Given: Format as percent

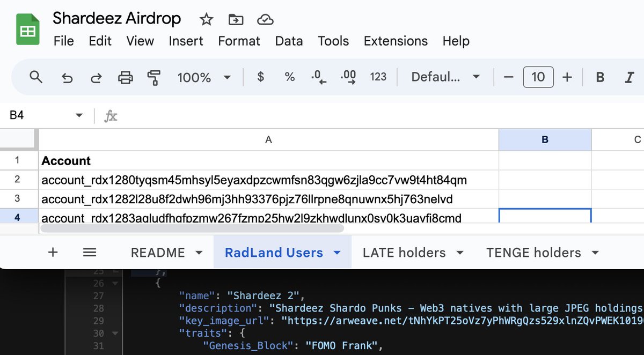Looking at the screenshot, I should click(x=290, y=77).
